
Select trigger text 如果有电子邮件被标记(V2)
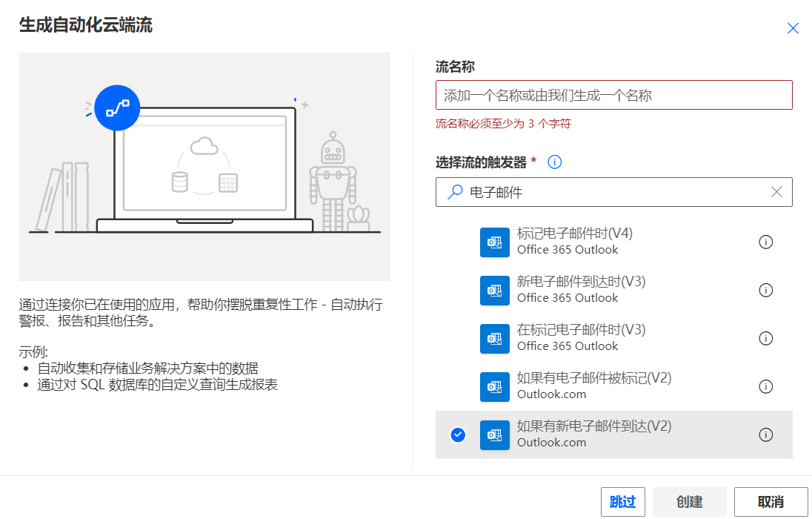[594, 378]
